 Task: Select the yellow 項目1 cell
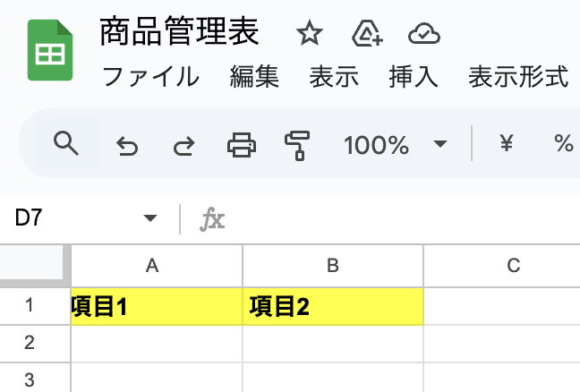(156, 307)
